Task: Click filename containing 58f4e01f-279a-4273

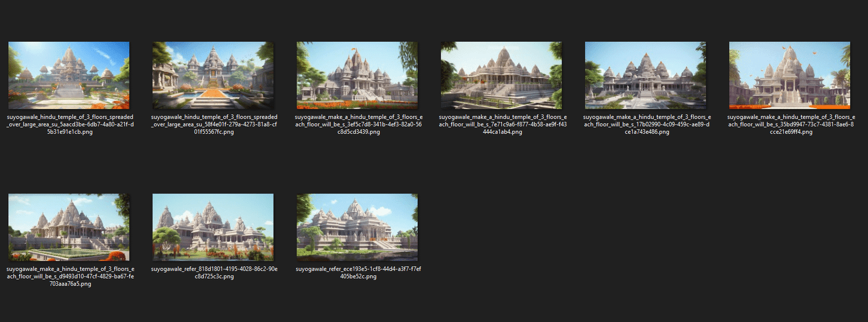Action: point(214,125)
